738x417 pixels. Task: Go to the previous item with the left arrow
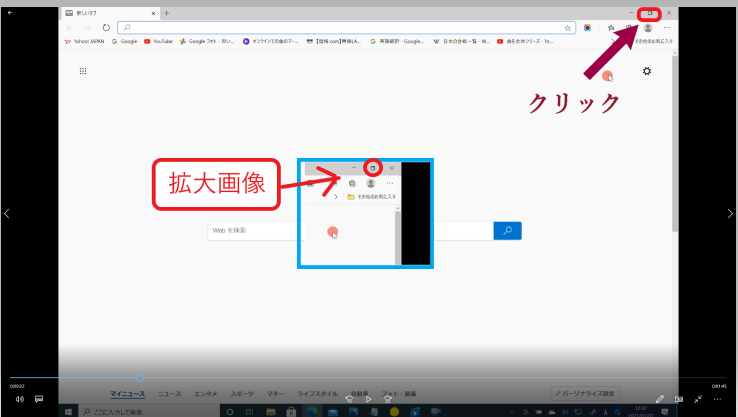click(7, 213)
